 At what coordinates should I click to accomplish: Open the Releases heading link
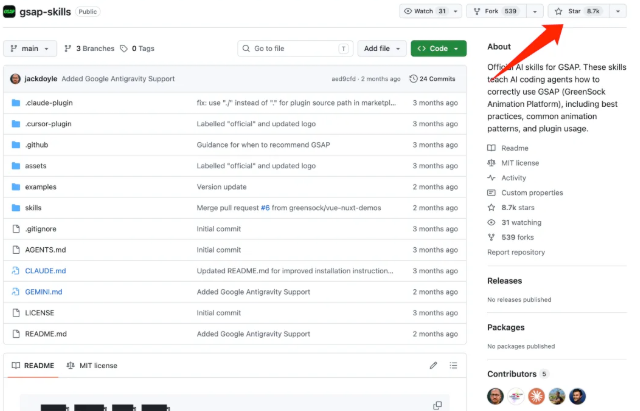[504, 281]
